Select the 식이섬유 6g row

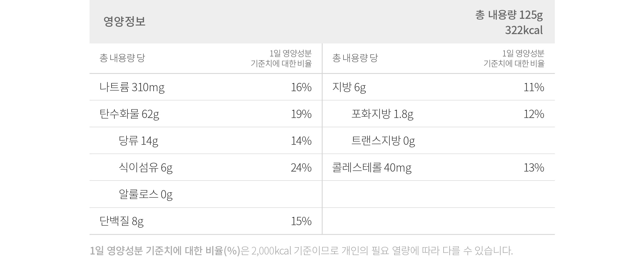point(205,167)
